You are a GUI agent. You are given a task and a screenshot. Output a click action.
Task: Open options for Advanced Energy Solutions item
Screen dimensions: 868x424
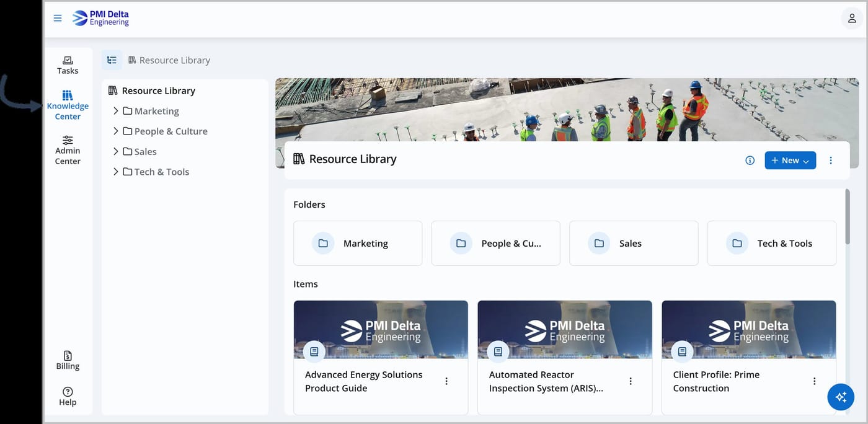coord(446,381)
